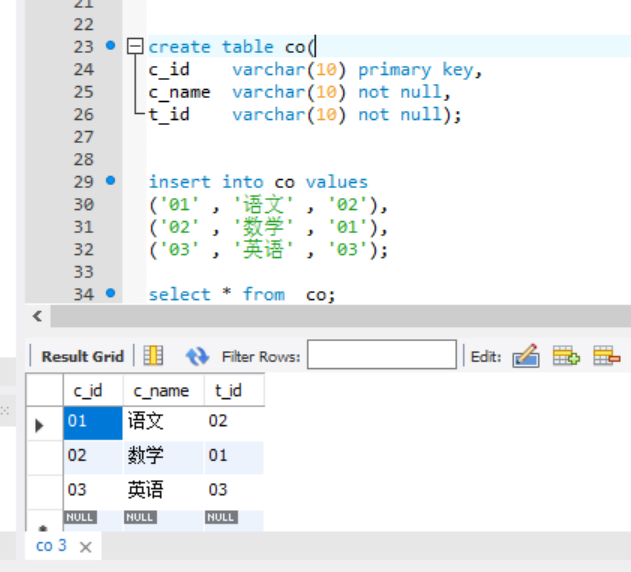631x572 pixels.
Task: Click string '数学' in insert statement
Action: pyautogui.click(x=264, y=227)
